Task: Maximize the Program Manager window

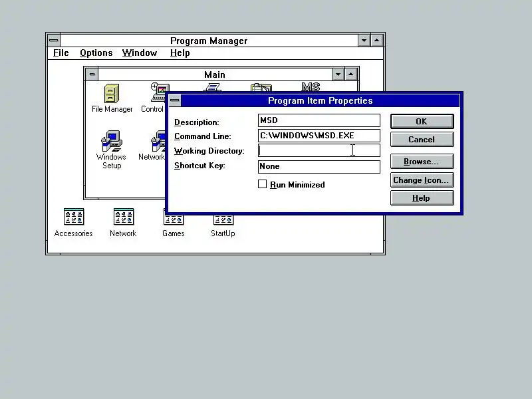Action: (x=376, y=41)
